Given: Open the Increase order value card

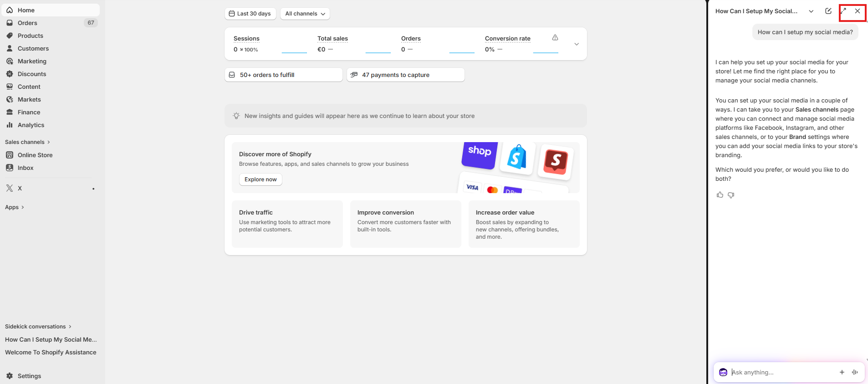Looking at the screenshot, I should (x=524, y=224).
